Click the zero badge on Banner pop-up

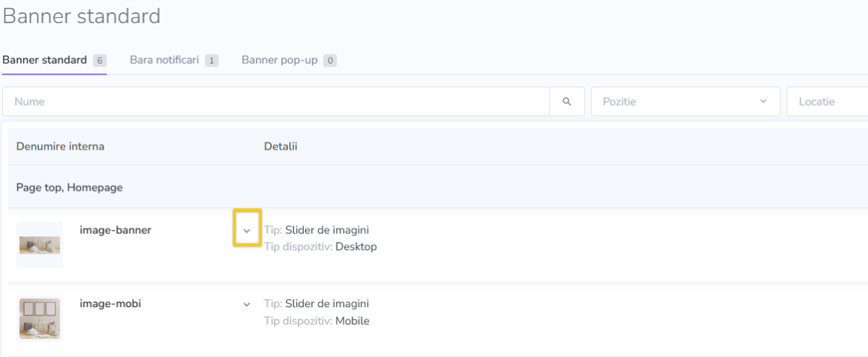pos(330,61)
